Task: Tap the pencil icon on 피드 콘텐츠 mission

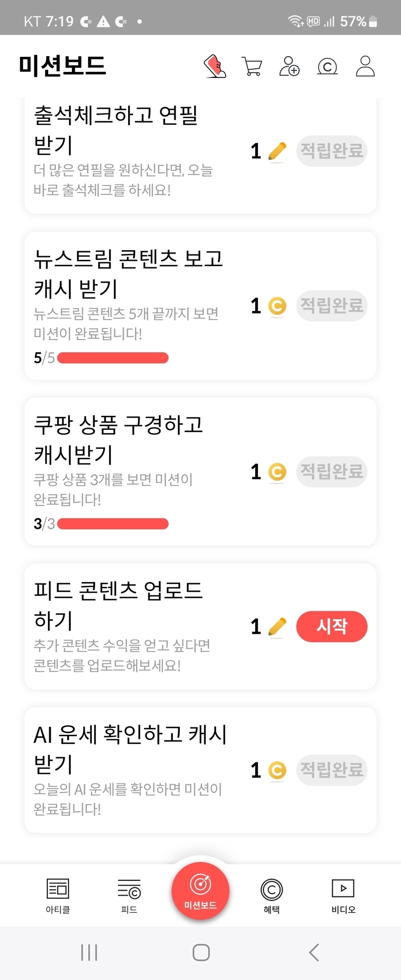Action: 277,627
